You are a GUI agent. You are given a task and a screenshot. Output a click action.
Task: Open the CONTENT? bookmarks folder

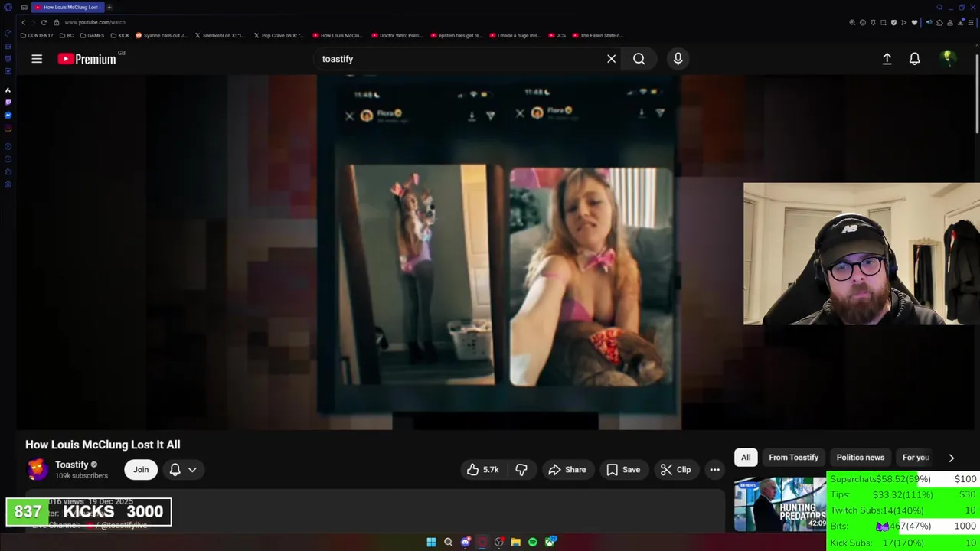(x=37, y=35)
